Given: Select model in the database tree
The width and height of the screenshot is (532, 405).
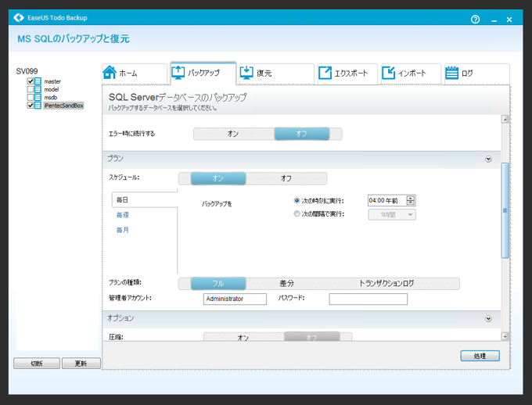Looking at the screenshot, I should click(51, 90).
